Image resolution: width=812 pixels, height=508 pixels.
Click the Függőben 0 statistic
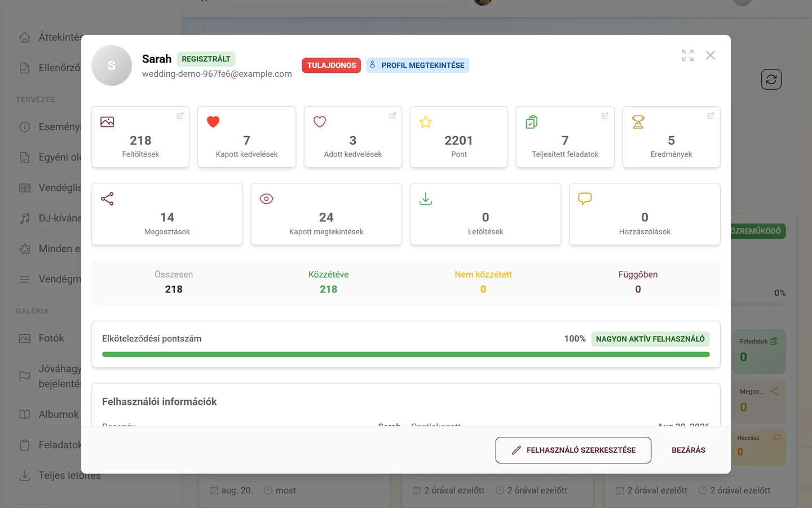click(638, 282)
